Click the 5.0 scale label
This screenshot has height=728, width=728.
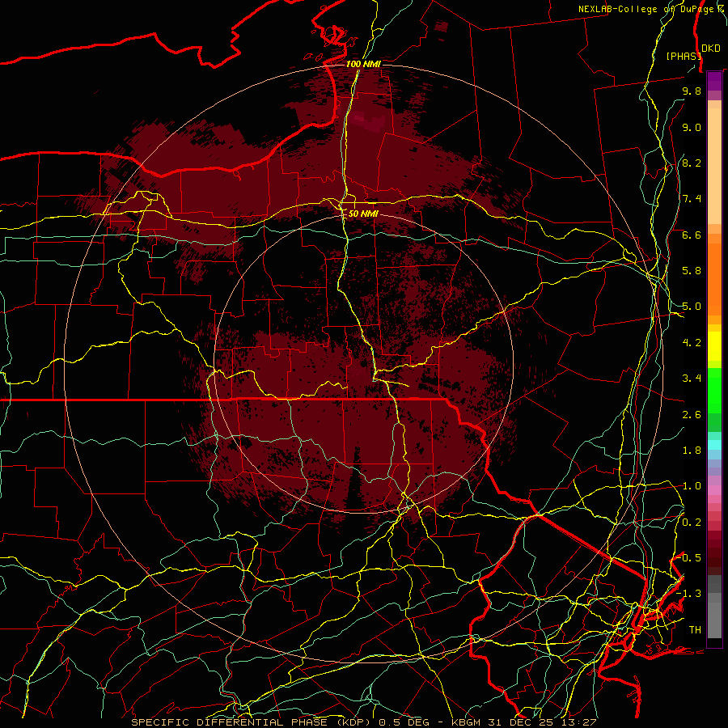click(x=692, y=307)
